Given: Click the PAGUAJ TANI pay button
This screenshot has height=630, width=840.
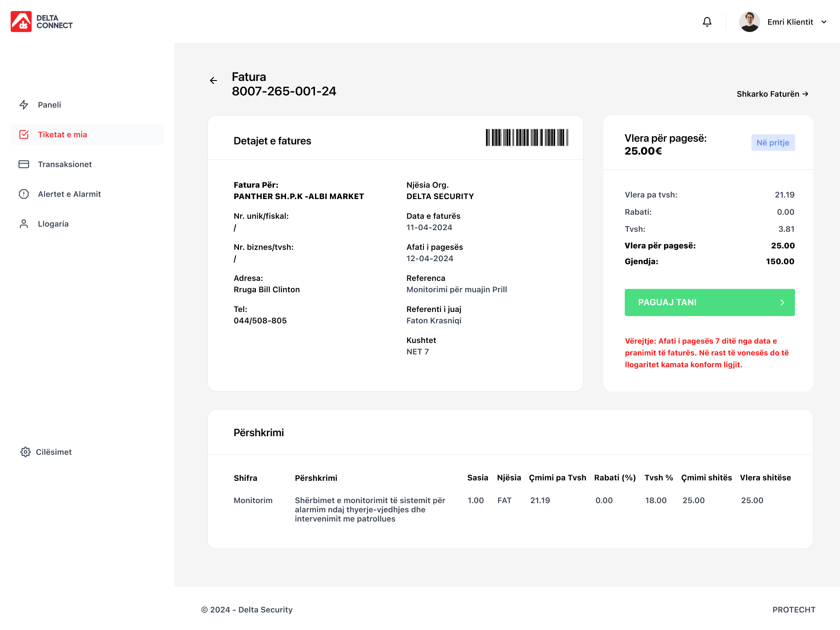Looking at the screenshot, I should coord(710,302).
